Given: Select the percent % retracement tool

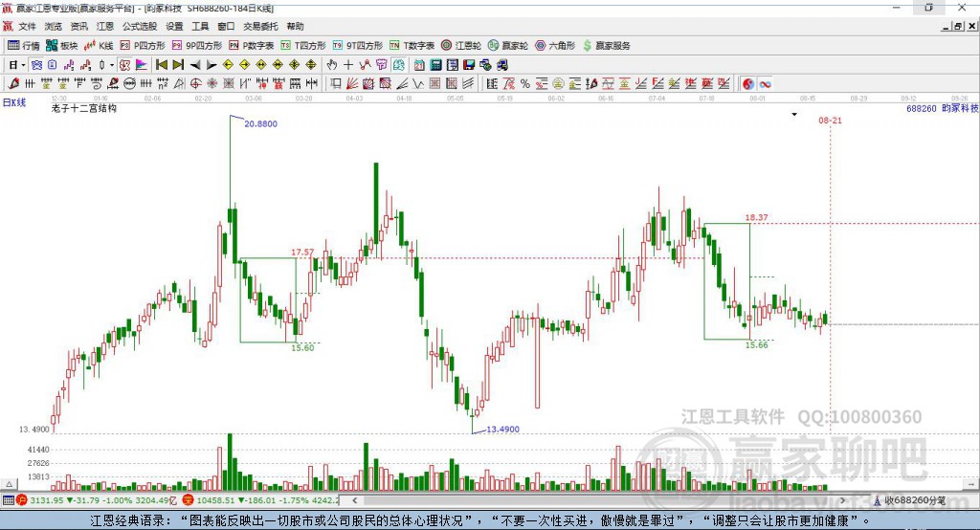Looking at the screenshot, I should coord(525,83).
